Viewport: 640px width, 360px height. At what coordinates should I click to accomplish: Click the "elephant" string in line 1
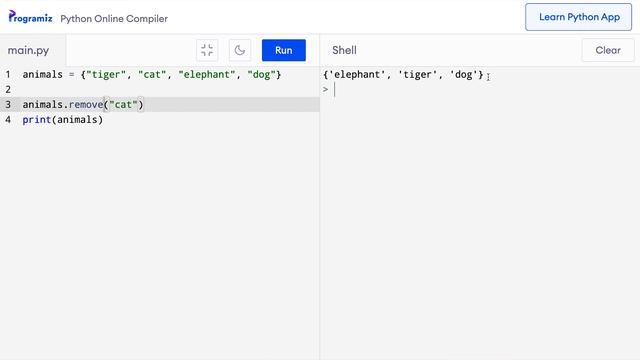click(207, 75)
